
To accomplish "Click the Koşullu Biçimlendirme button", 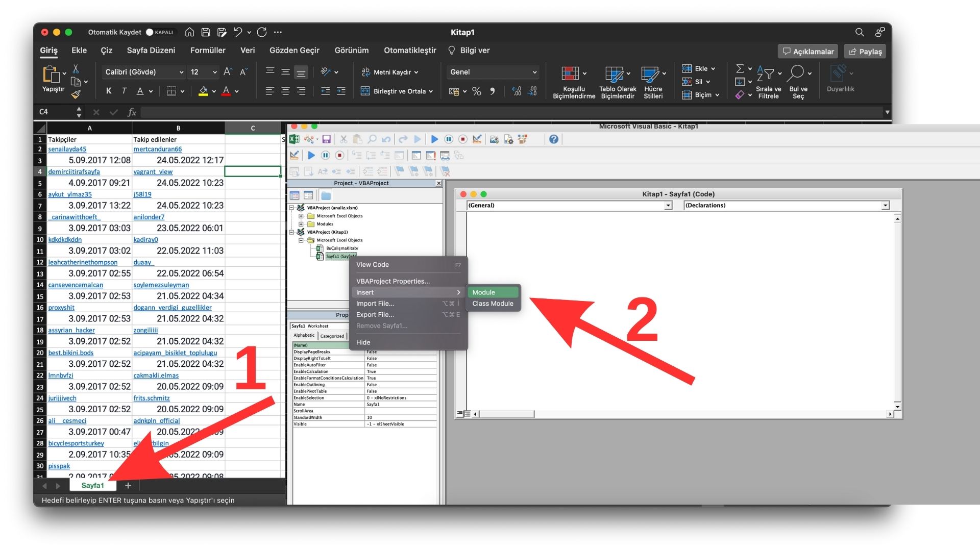I will point(574,83).
